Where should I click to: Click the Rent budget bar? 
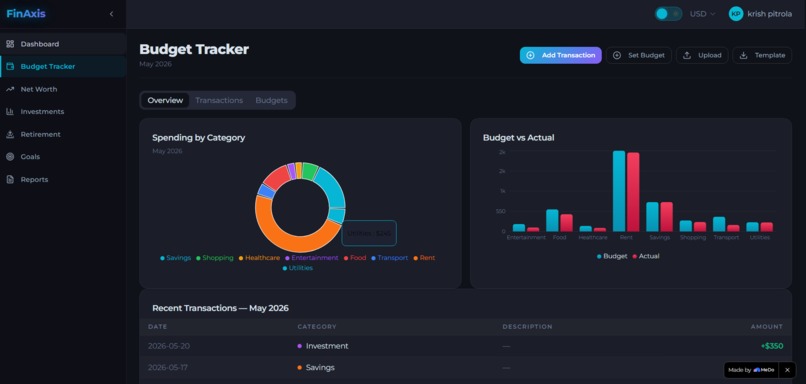(619, 191)
